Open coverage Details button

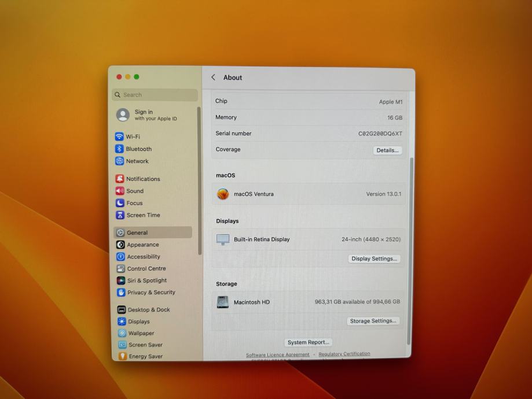387,150
